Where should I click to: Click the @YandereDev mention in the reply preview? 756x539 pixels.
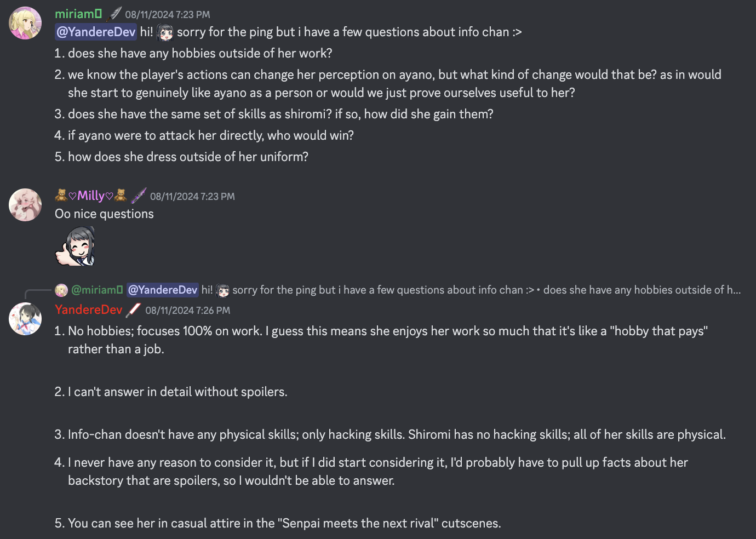[162, 290]
